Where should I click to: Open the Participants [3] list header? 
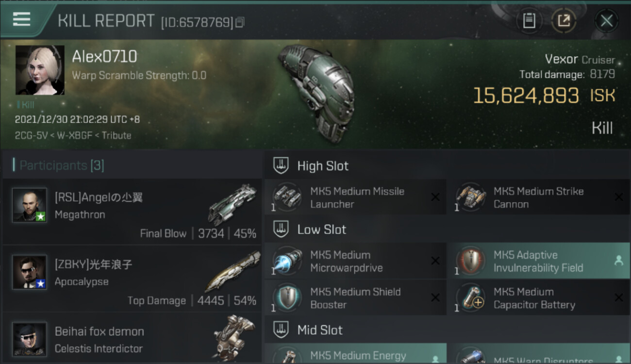click(x=62, y=165)
